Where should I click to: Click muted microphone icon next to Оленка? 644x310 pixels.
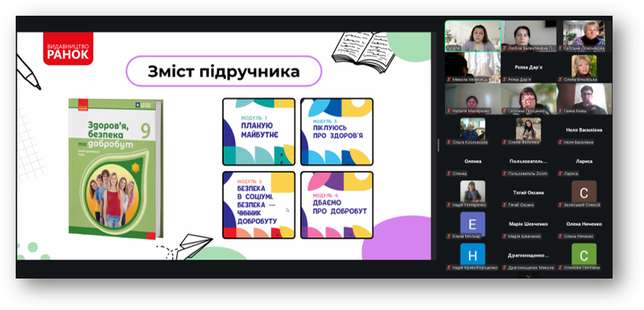point(448,173)
